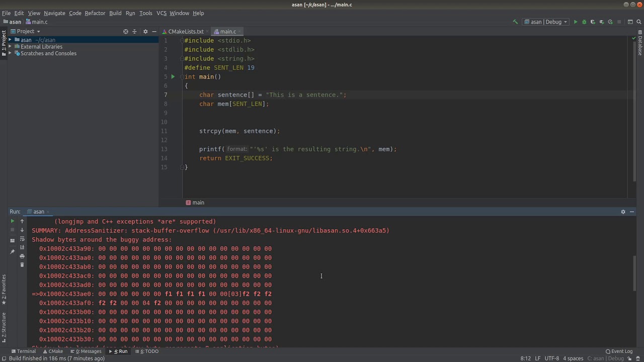Click Print icon in Run console

point(22,256)
